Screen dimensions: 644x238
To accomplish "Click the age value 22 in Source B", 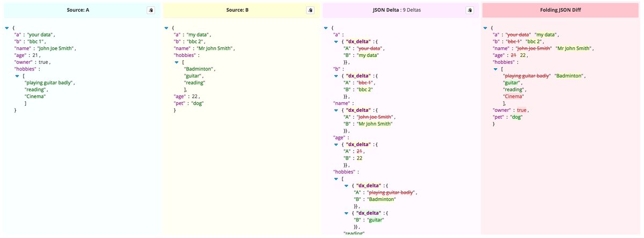I will [195, 97].
